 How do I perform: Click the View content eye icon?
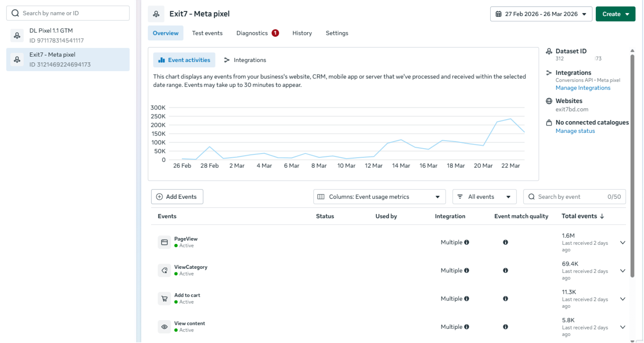165,327
